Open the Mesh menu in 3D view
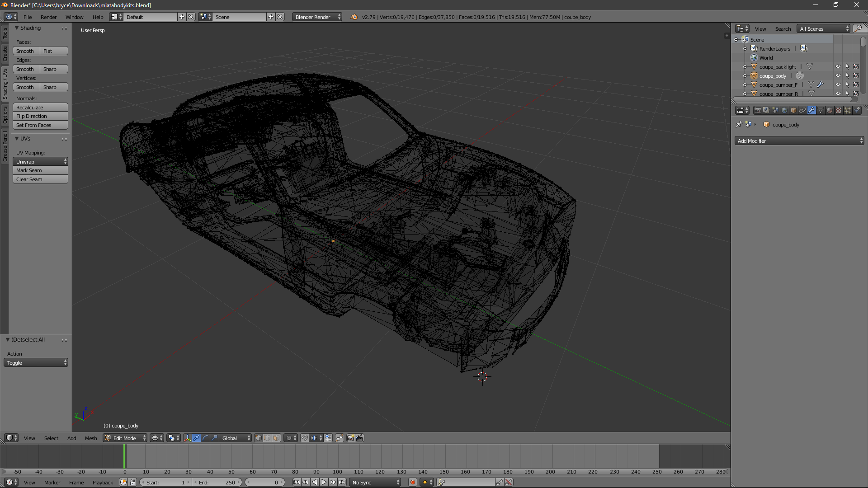Viewport: 868px width, 488px height. pyautogui.click(x=91, y=438)
